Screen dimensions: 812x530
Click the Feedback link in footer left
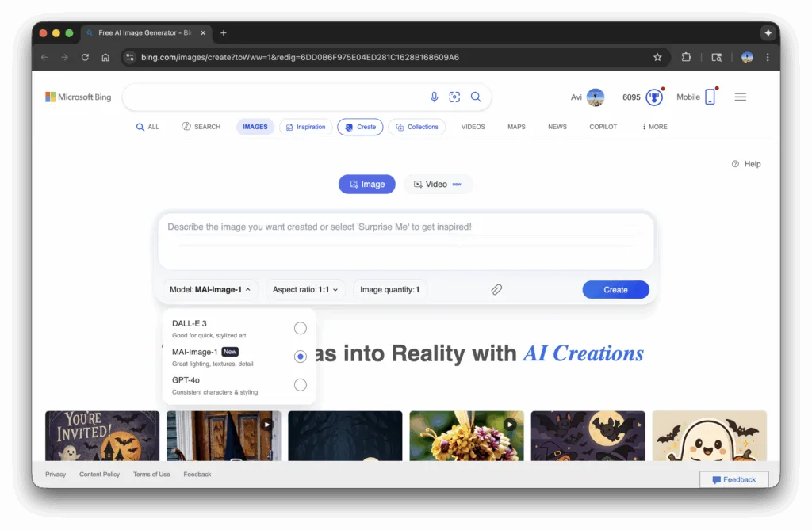click(197, 474)
